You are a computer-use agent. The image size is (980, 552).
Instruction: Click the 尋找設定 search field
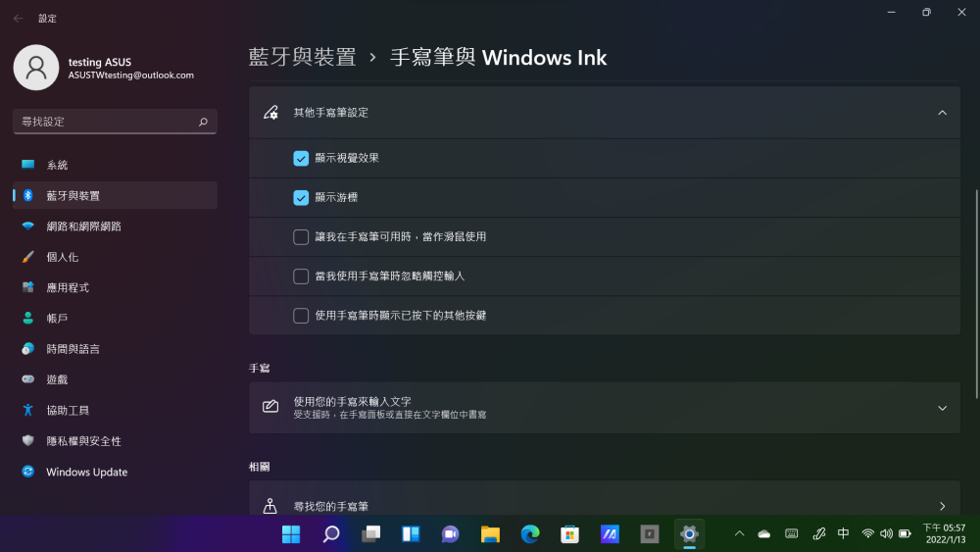click(103, 122)
